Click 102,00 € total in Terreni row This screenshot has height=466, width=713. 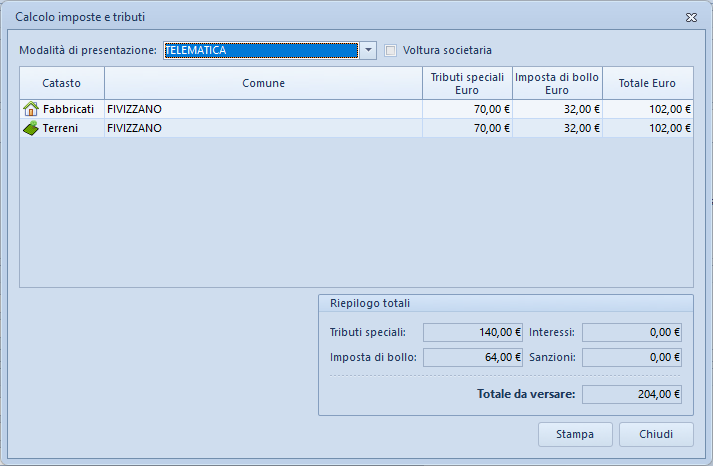click(670, 128)
